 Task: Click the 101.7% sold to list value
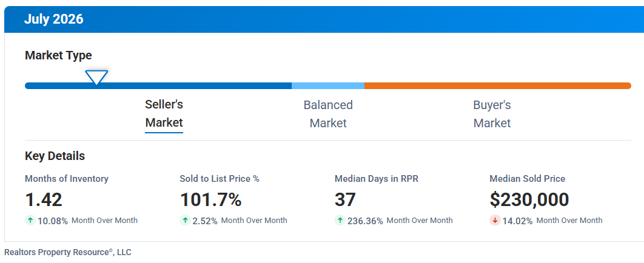click(x=210, y=200)
